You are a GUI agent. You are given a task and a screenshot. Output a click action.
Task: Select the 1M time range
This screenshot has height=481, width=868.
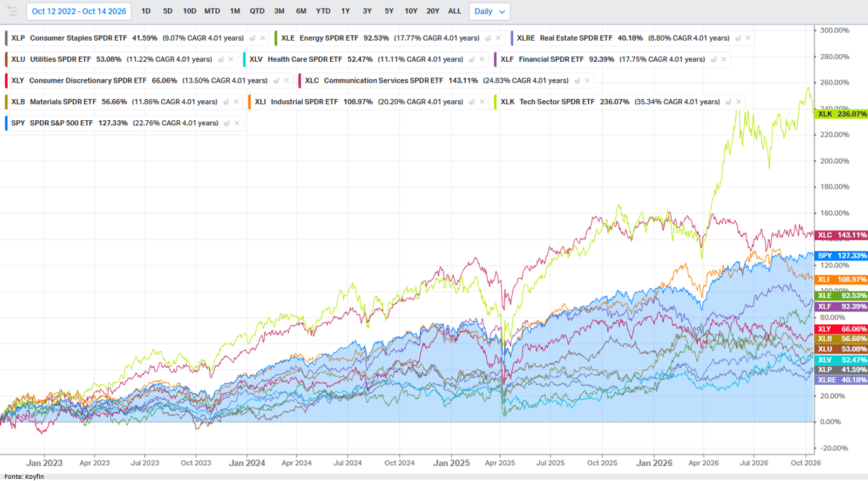tap(235, 11)
